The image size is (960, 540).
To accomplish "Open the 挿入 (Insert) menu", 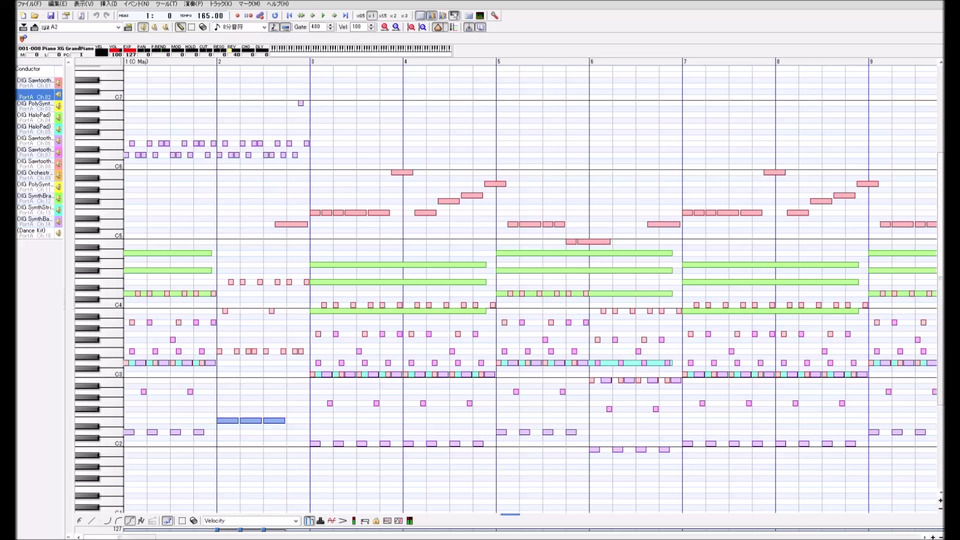I will (109, 4).
